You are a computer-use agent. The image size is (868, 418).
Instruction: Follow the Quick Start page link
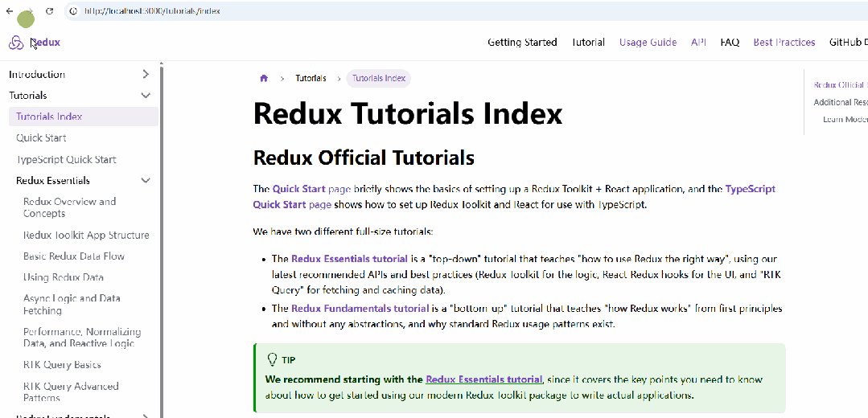click(311, 189)
